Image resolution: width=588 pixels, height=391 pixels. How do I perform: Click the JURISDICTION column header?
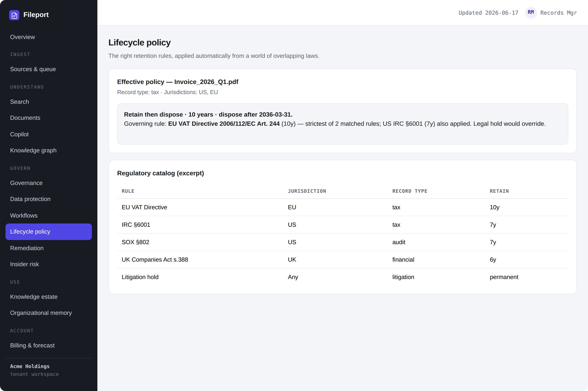click(307, 191)
